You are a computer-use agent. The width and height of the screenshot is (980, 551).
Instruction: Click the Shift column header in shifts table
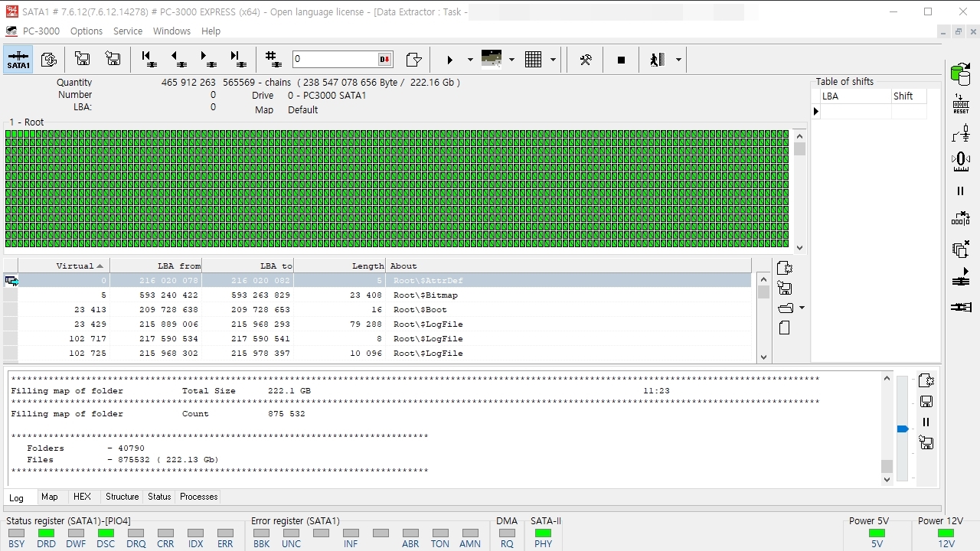click(908, 96)
